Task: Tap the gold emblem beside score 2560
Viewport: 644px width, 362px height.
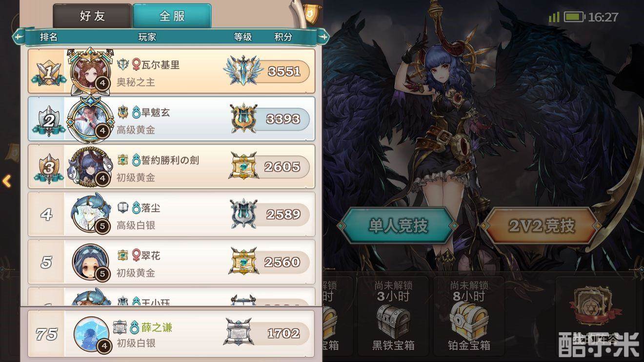Action: (243, 262)
